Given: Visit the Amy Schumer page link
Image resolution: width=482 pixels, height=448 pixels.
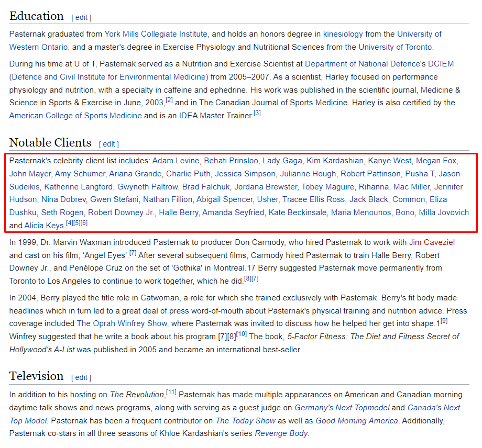Looking at the screenshot, I should [x=80, y=173].
